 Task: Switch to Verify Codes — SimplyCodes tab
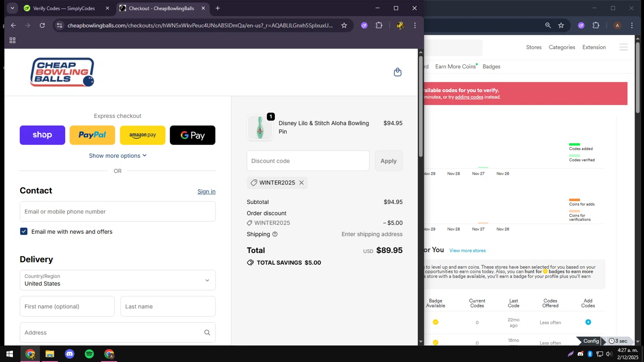click(x=64, y=8)
